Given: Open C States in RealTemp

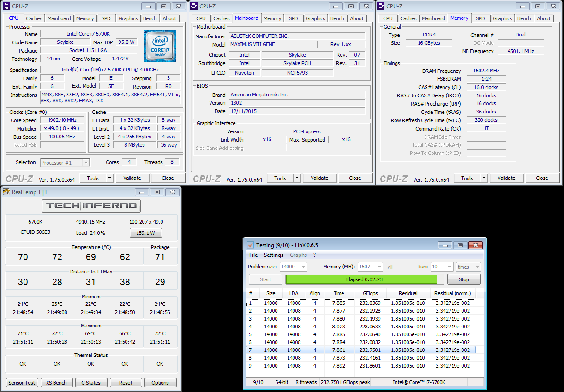Looking at the screenshot, I should [x=91, y=383].
